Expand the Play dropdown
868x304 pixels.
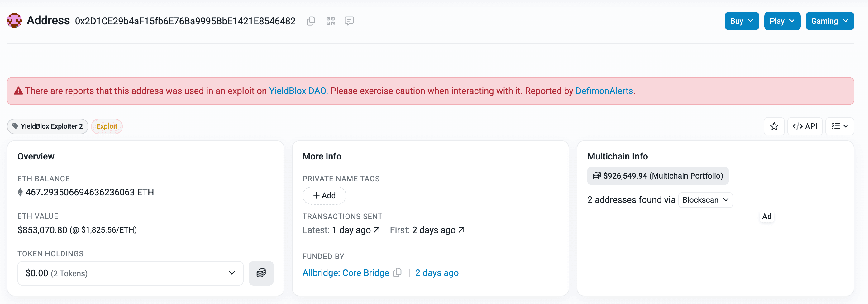point(782,21)
